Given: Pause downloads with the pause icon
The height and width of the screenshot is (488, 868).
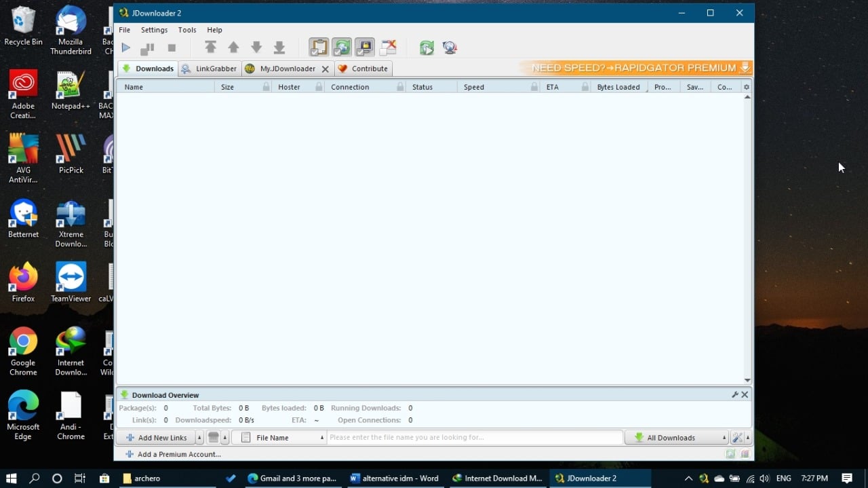Looking at the screenshot, I should (x=147, y=48).
